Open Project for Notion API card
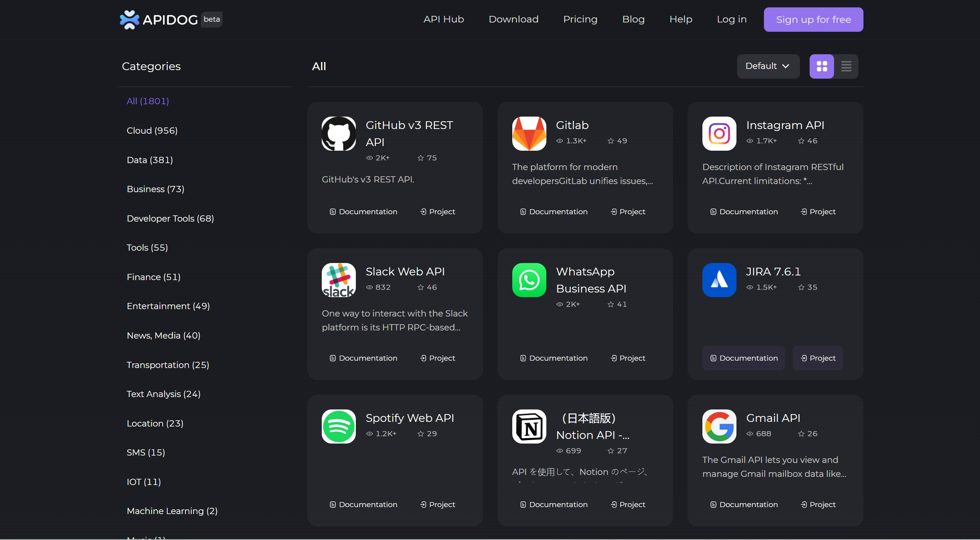Viewport: 980px width, 540px height. coord(628,504)
